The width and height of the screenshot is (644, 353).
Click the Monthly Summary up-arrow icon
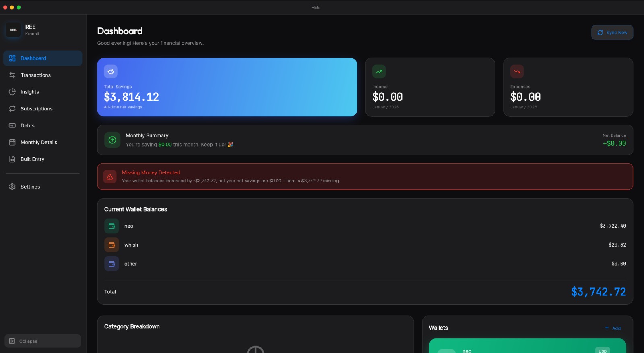tap(112, 140)
